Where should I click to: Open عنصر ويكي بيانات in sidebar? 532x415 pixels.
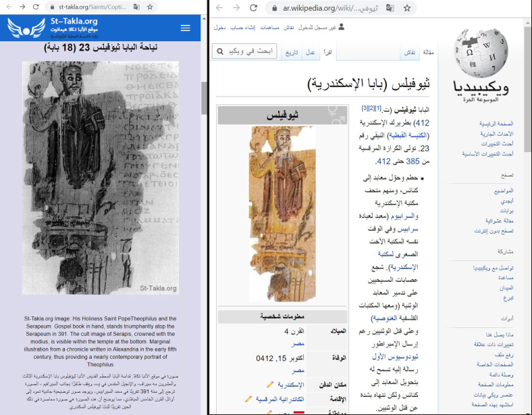click(494, 395)
